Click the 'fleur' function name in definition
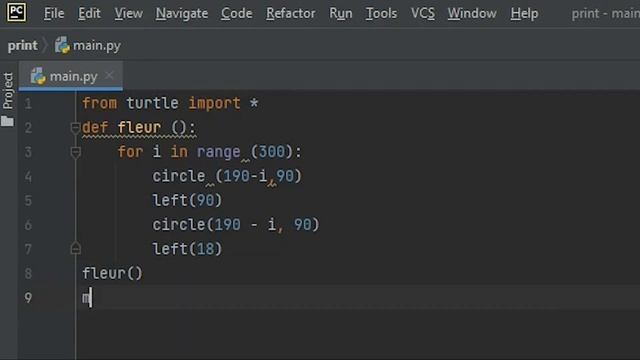The width and height of the screenshot is (640, 360). pos(139,128)
